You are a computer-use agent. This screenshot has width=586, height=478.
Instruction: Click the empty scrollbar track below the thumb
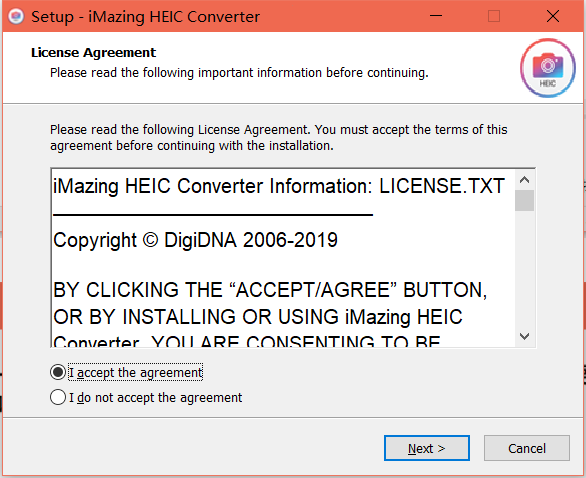click(524, 269)
